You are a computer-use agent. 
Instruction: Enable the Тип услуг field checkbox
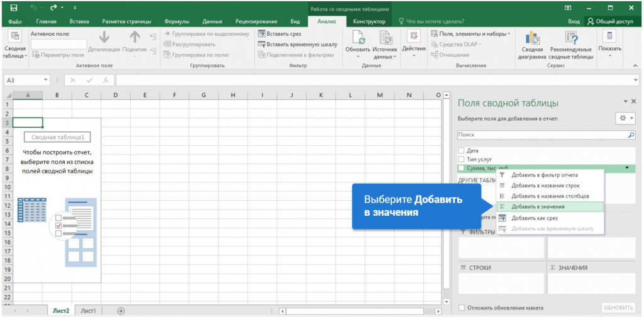[461, 159]
